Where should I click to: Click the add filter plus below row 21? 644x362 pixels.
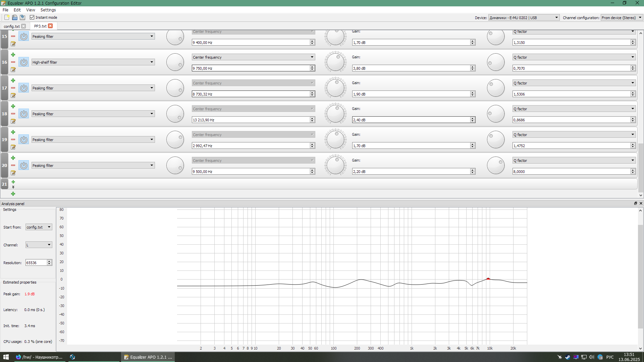click(13, 194)
